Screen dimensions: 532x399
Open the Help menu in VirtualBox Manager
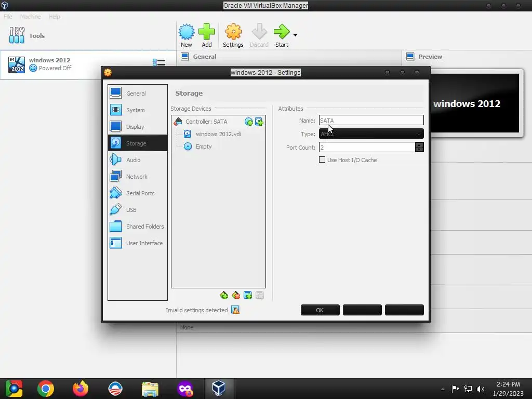(x=54, y=17)
